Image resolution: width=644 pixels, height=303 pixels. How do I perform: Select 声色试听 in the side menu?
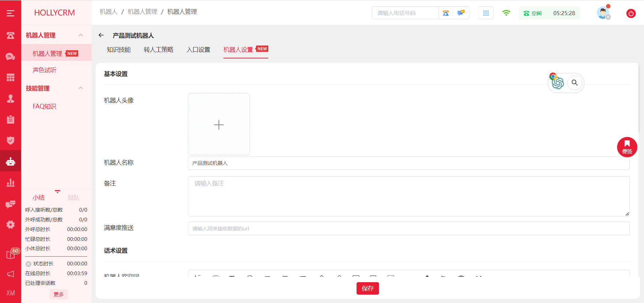(x=44, y=70)
